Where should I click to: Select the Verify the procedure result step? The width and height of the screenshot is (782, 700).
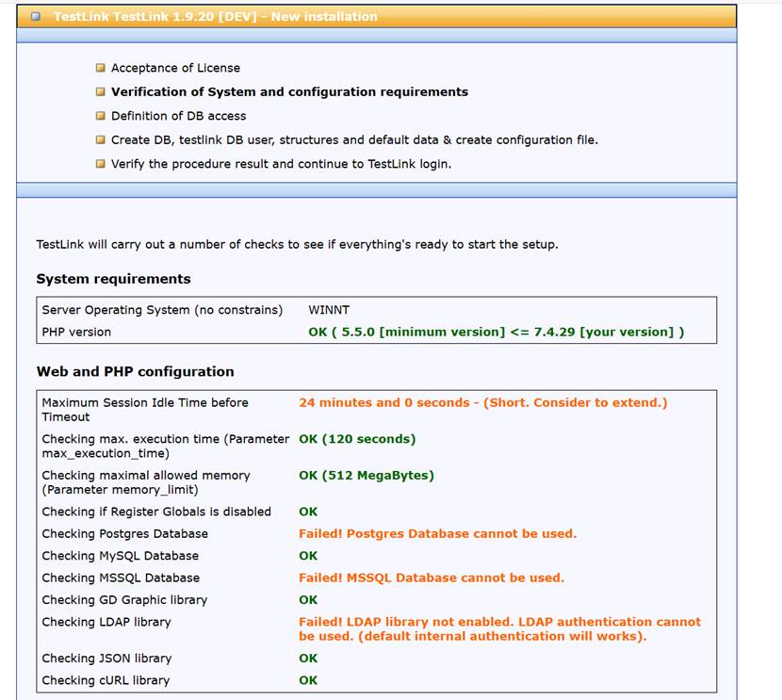282,164
